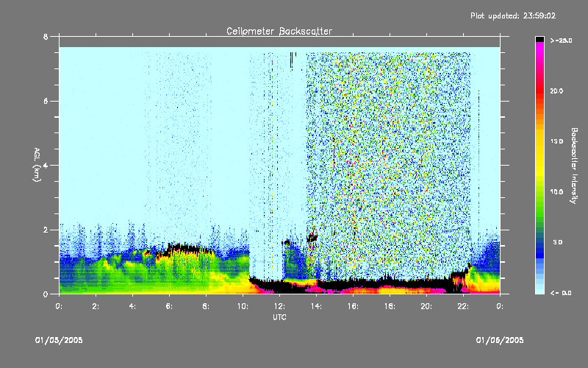Click the colorbar value label "5.0"
This screenshot has height=368, width=588.
[558, 243]
